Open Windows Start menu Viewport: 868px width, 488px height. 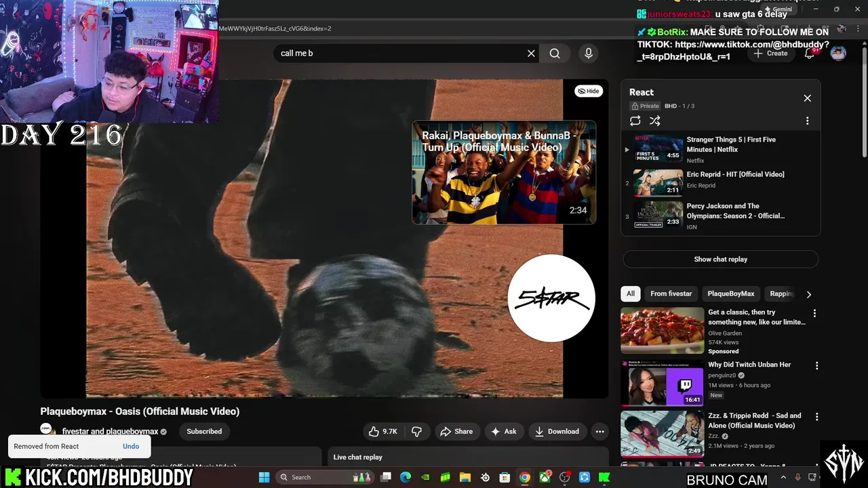click(x=264, y=477)
